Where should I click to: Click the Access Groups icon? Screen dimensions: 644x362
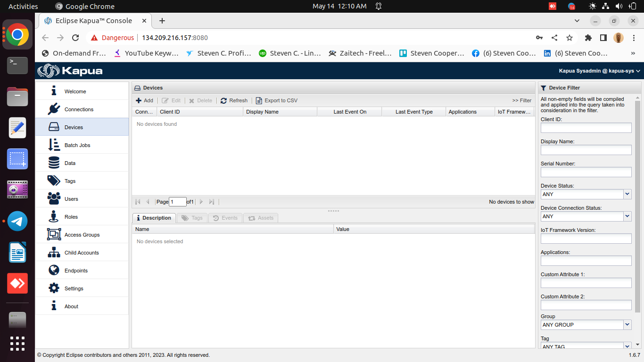tap(54, 234)
